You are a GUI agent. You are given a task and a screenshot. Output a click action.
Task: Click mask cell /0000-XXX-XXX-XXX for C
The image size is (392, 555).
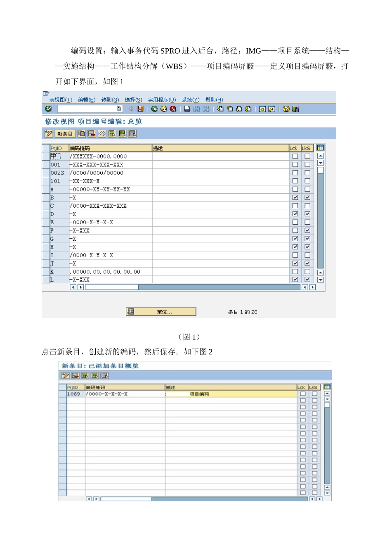pyautogui.click(x=110, y=206)
